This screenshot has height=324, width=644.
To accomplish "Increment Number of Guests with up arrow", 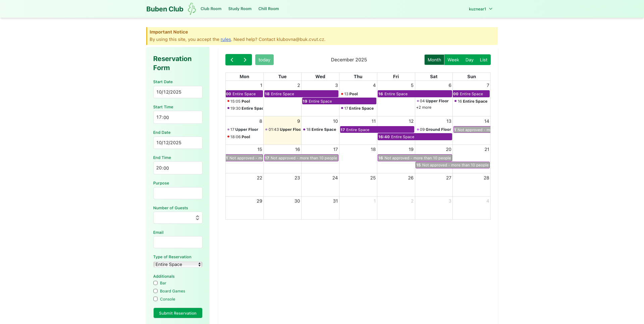I will coord(198,216).
